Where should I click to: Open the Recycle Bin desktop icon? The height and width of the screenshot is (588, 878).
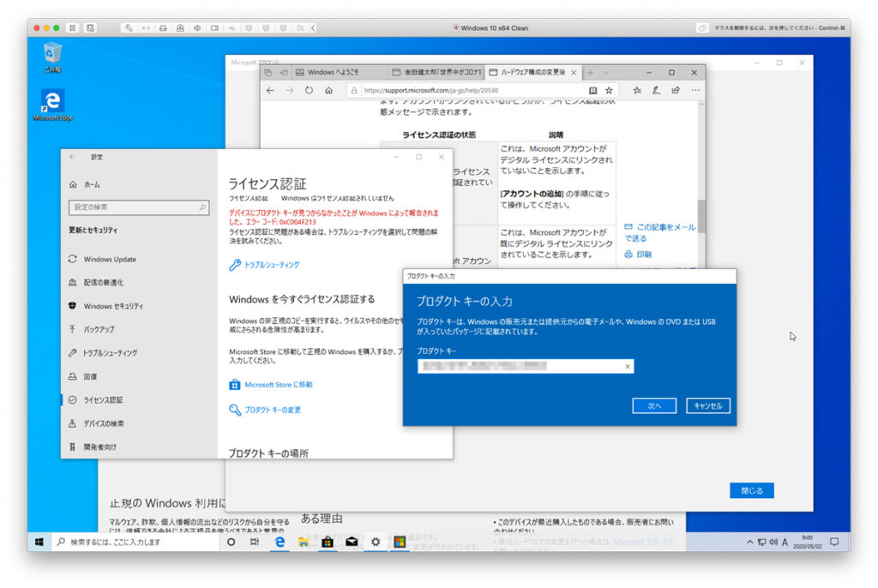pyautogui.click(x=52, y=57)
